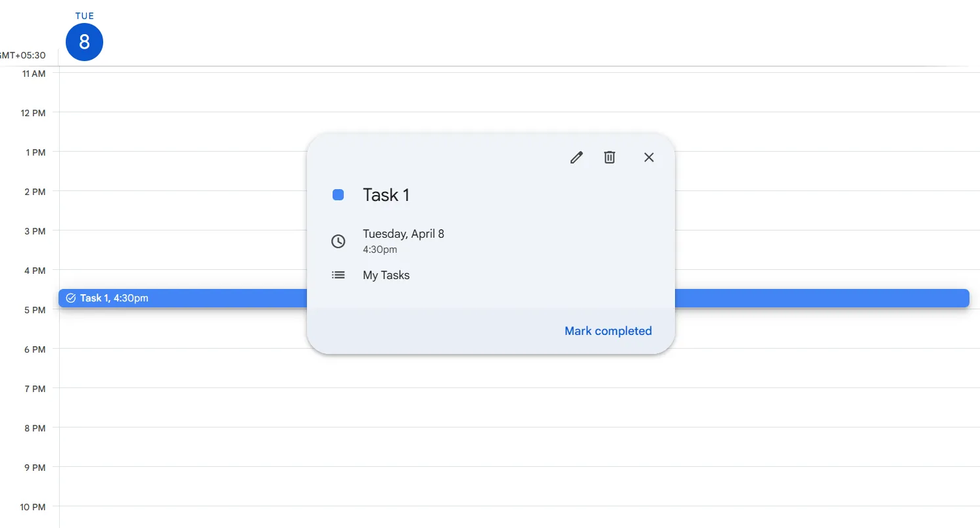Open the Task 1, 4:30pm calendar entry
980x528 pixels.
point(514,298)
